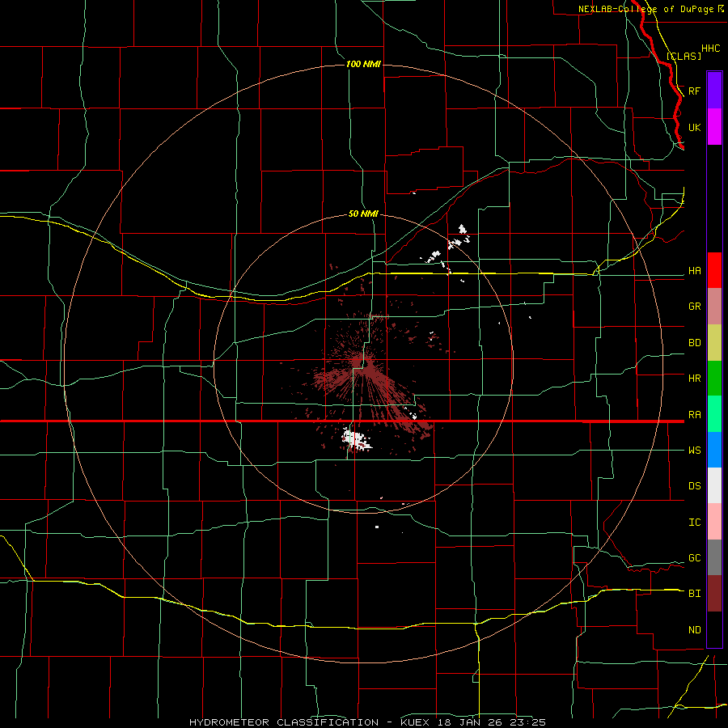Click the DS white legend swatch
Image resolution: width=728 pixels, height=728 pixels.
[x=714, y=485]
